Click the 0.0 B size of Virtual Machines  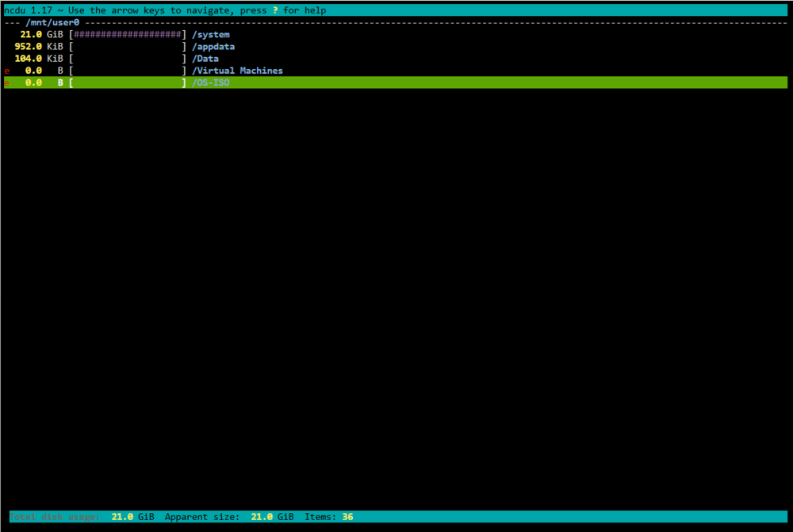tap(44, 71)
